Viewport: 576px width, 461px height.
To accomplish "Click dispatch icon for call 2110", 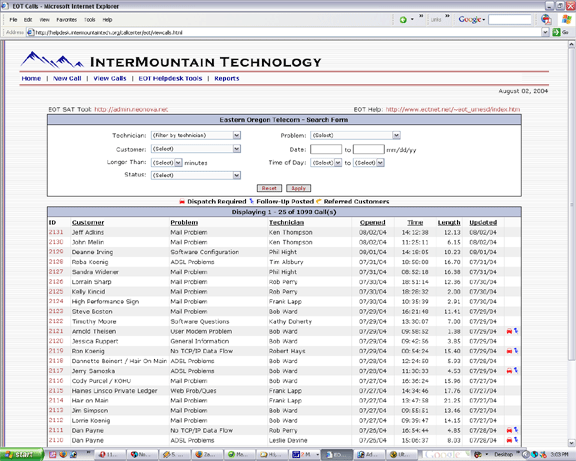I will 509,440.
